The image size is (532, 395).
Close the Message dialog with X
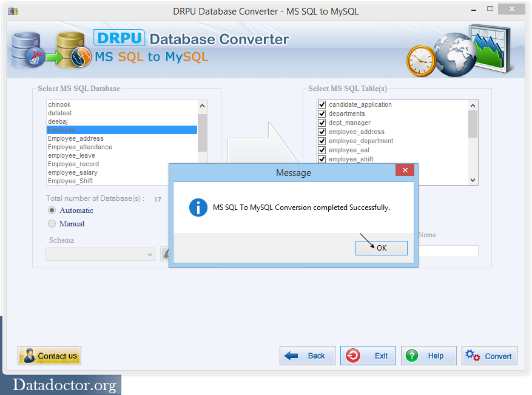click(x=405, y=170)
